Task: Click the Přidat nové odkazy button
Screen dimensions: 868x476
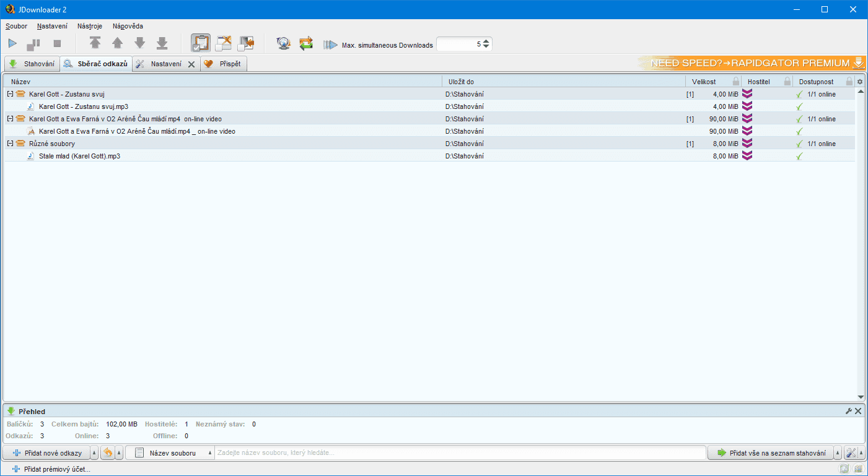Action: (x=47, y=453)
